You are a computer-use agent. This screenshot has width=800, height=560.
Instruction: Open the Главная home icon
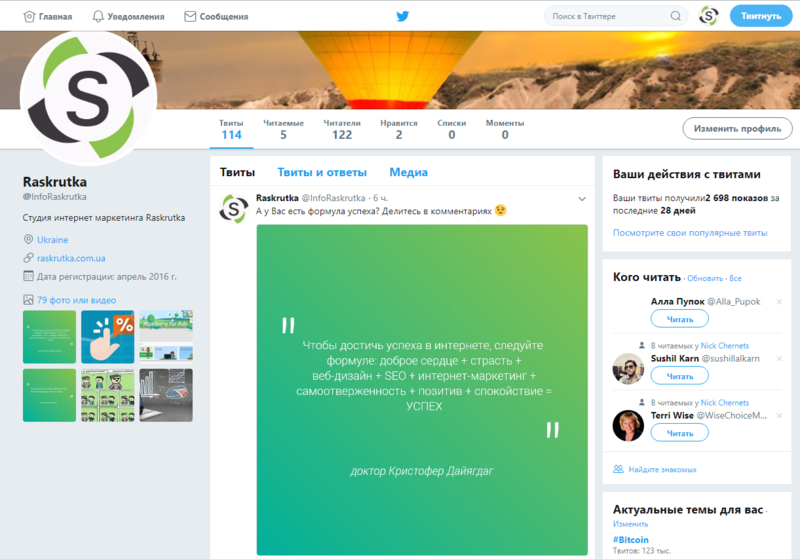pyautogui.click(x=30, y=16)
